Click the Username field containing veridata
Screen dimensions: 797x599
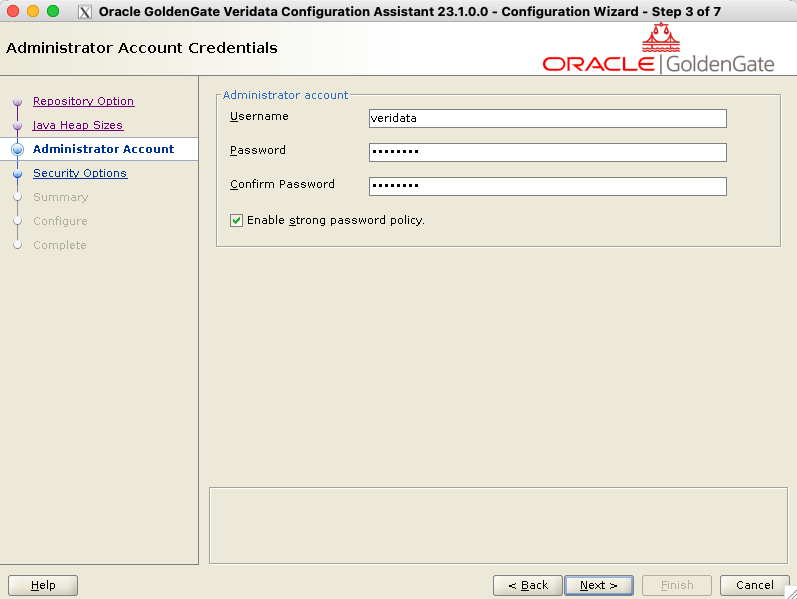click(547, 118)
